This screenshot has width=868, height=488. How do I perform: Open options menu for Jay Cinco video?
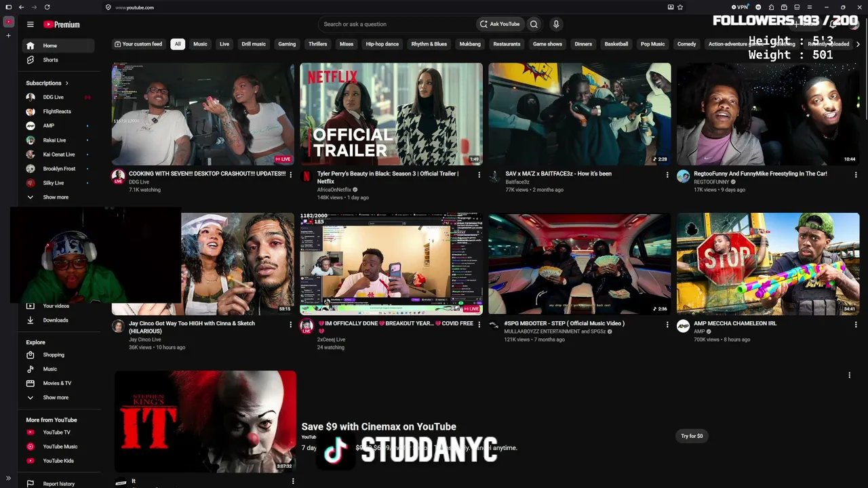click(x=291, y=325)
